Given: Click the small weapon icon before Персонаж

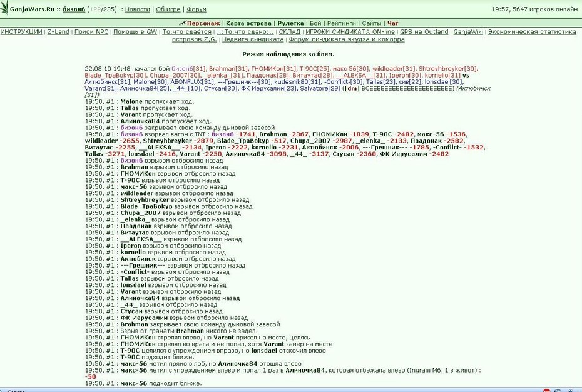Looking at the screenshot, I should (183, 23).
